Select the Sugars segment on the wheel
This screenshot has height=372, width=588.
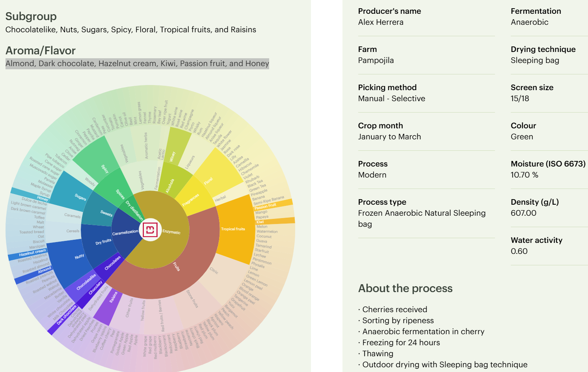[x=80, y=197]
